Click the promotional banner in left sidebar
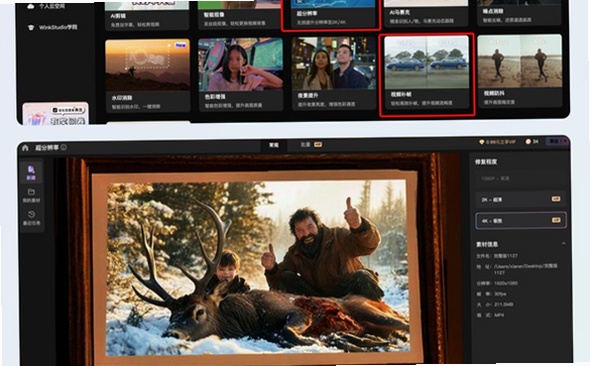590x366 pixels. click(x=56, y=114)
